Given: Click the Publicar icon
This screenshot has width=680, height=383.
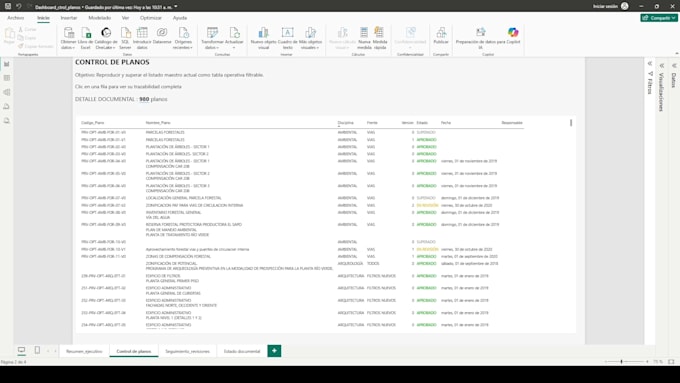Looking at the screenshot, I should click(x=441, y=33).
